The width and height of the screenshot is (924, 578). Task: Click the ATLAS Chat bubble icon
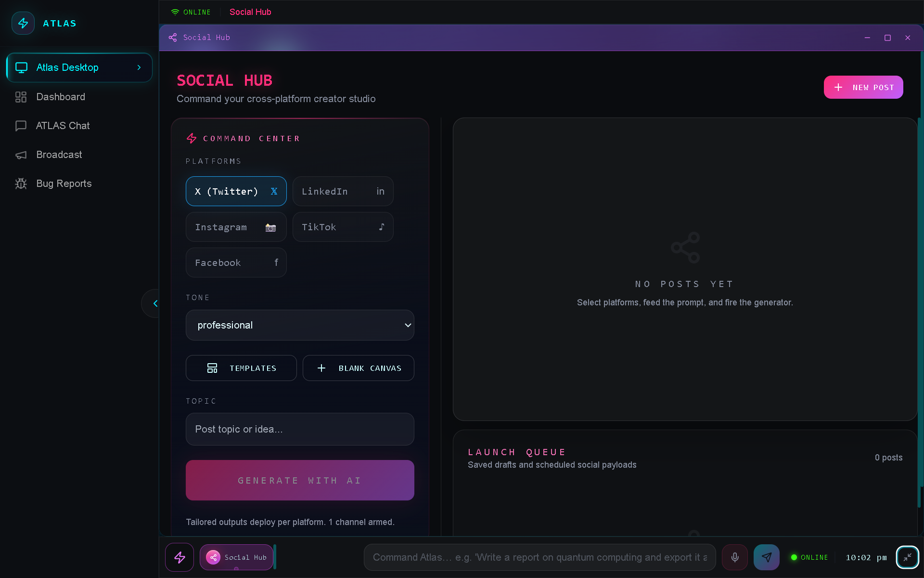click(x=21, y=126)
